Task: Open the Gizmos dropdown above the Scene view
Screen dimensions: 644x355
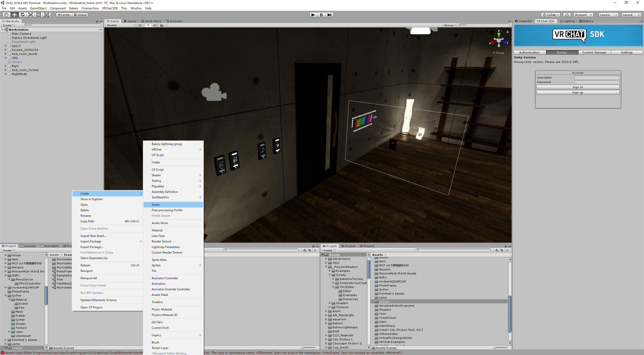Action: click(450, 25)
